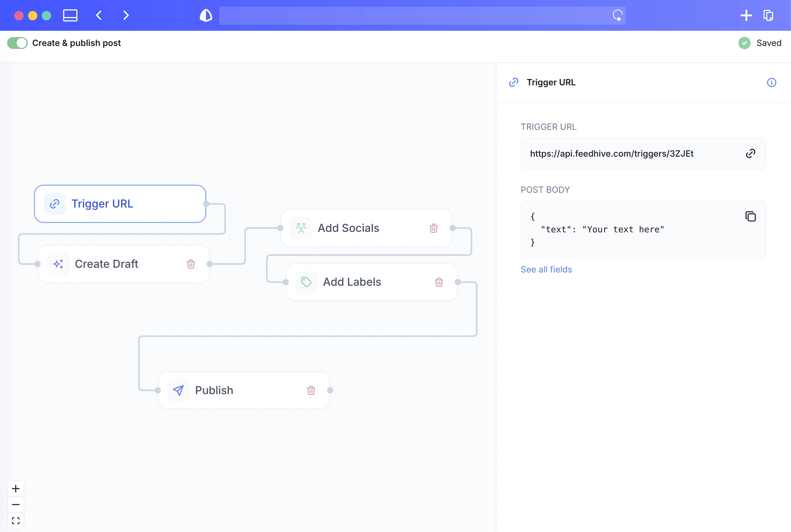Click the FeedHive logo in the toolbar

[x=206, y=15]
